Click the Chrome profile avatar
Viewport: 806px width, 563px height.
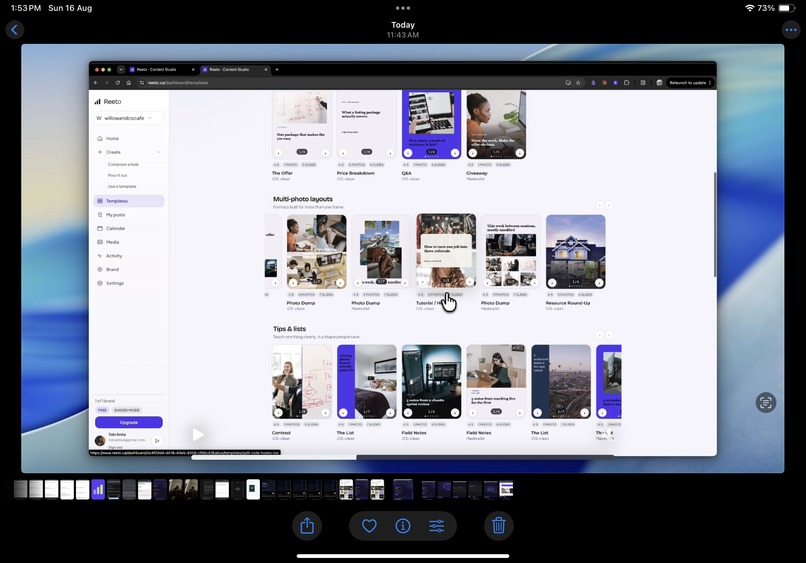[659, 82]
